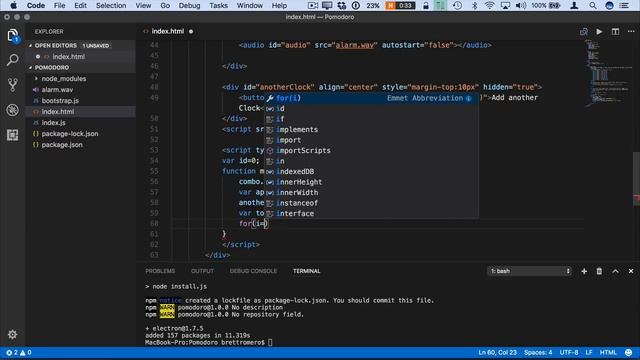The height and width of the screenshot is (360, 640).
Task: Open the Tasks menu
Action: [218, 5]
